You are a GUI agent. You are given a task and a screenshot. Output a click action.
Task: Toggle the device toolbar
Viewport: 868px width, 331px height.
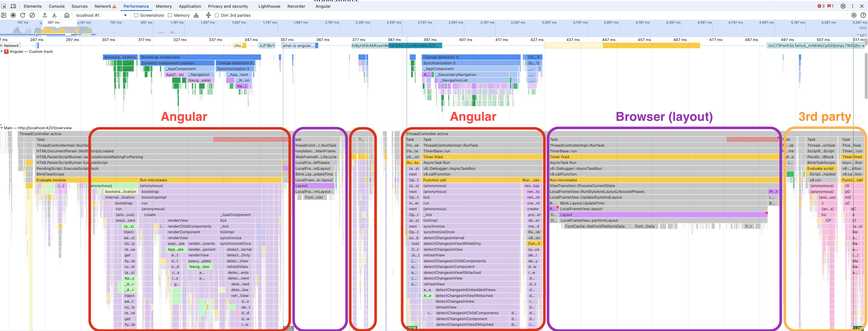click(x=13, y=6)
